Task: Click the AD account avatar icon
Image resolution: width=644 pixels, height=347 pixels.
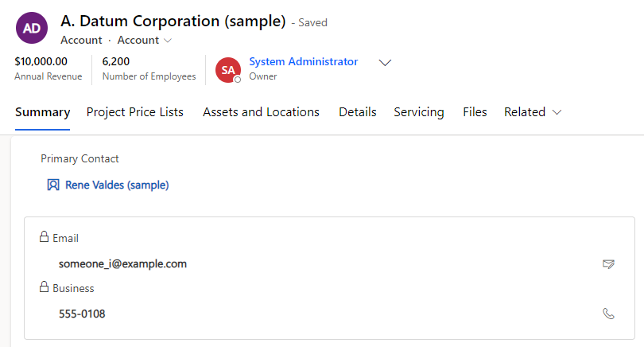Action: pos(32,28)
